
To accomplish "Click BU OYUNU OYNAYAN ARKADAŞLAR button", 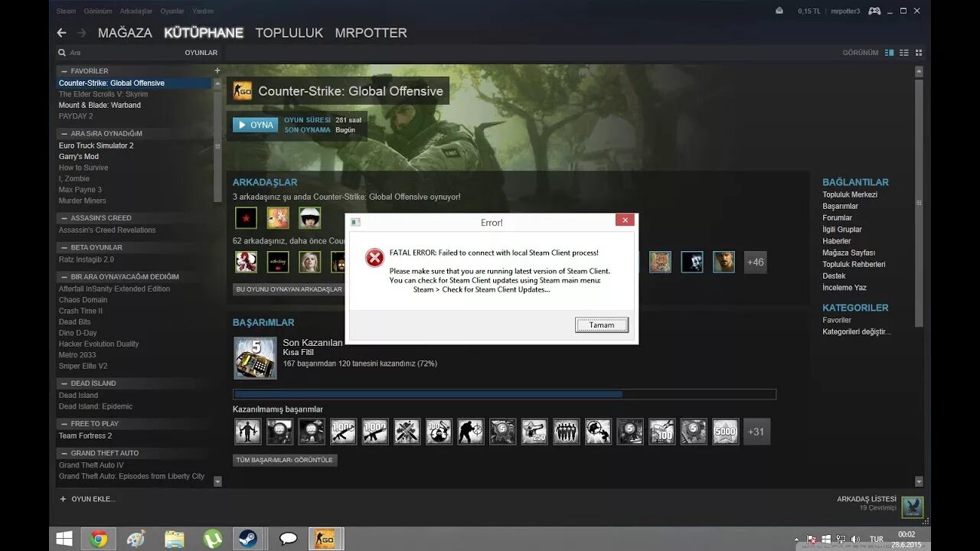I will [x=289, y=289].
